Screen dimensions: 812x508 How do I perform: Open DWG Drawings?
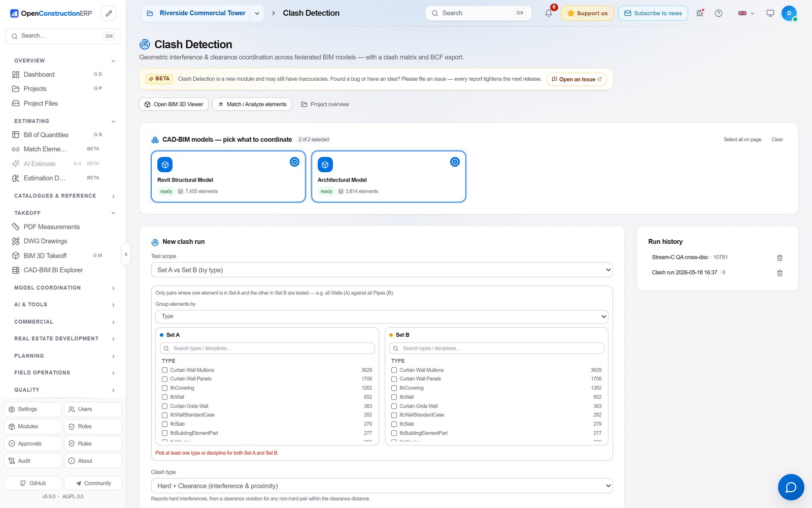pos(63,241)
